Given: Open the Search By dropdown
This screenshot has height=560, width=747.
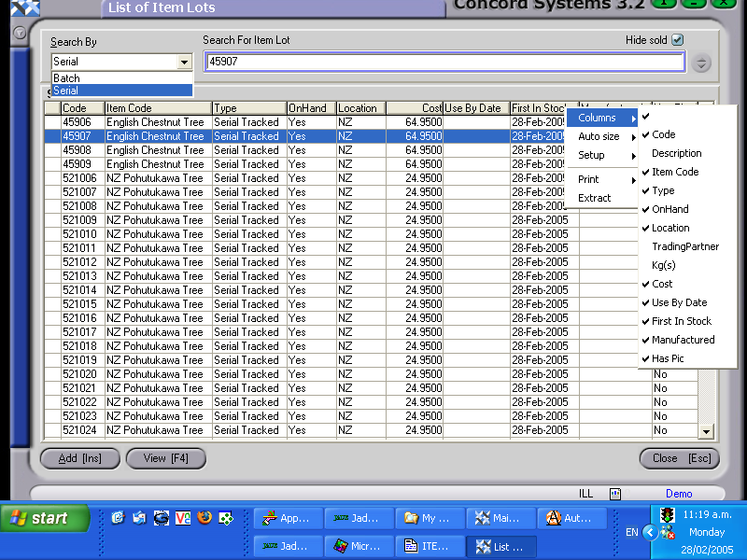Looking at the screenshot, I should click(x=185, y=62).
